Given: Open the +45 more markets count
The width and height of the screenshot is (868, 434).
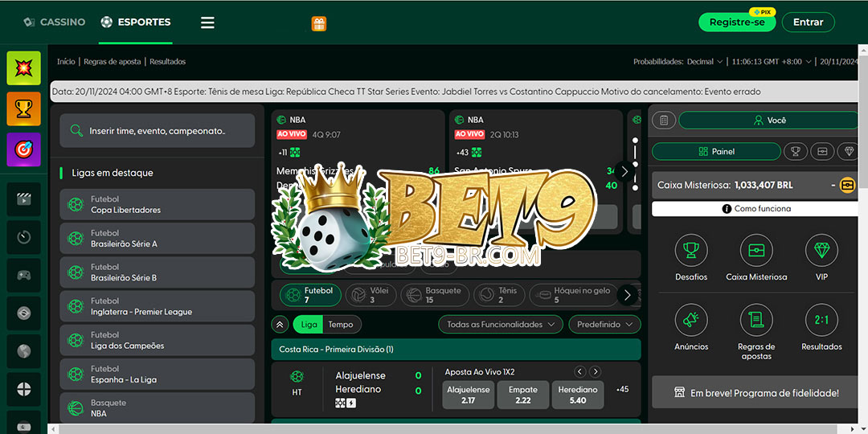Looking at the screenshot, I should (x=622, y=389).
